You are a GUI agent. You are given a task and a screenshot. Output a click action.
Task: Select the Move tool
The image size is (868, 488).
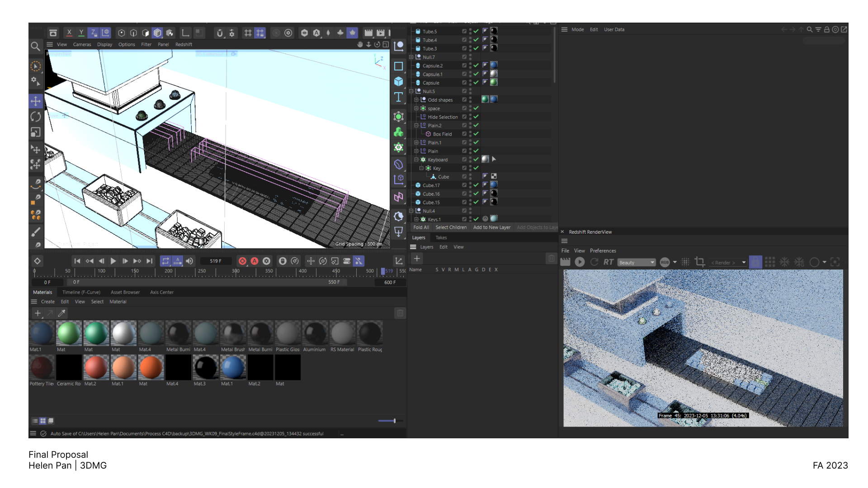(x=36, y=101)
